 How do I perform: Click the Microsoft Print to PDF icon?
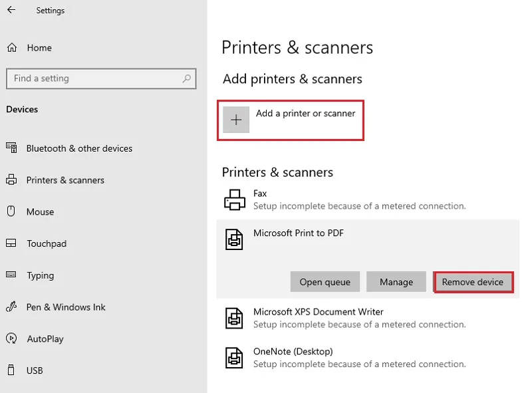click(x=234, y=239)
